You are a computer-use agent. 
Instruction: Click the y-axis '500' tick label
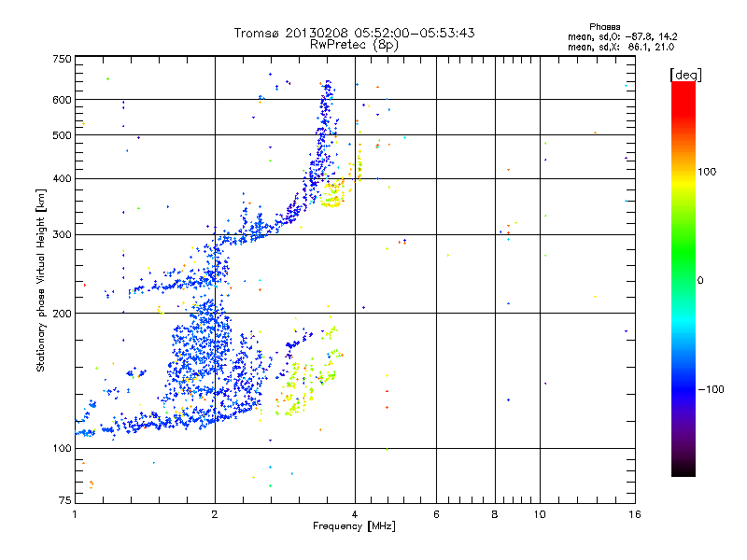62,135
